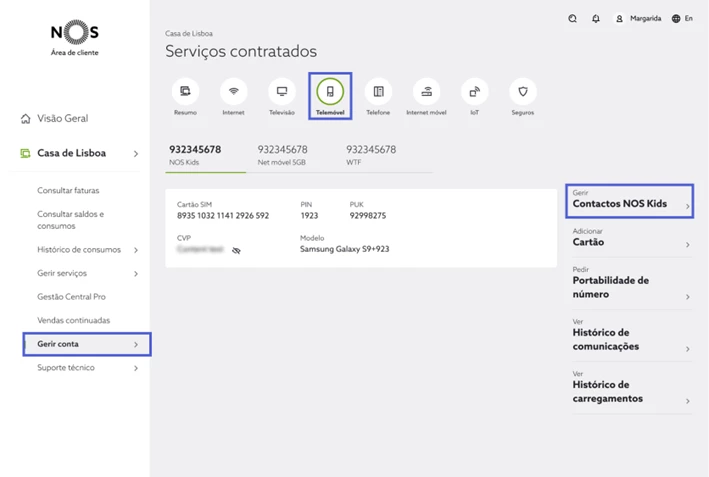
Task: Go to Consultar faturas
Action: [68, 190]
